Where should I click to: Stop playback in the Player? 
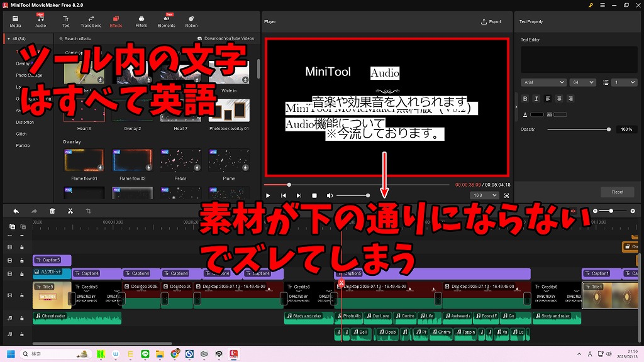[314, 196]
